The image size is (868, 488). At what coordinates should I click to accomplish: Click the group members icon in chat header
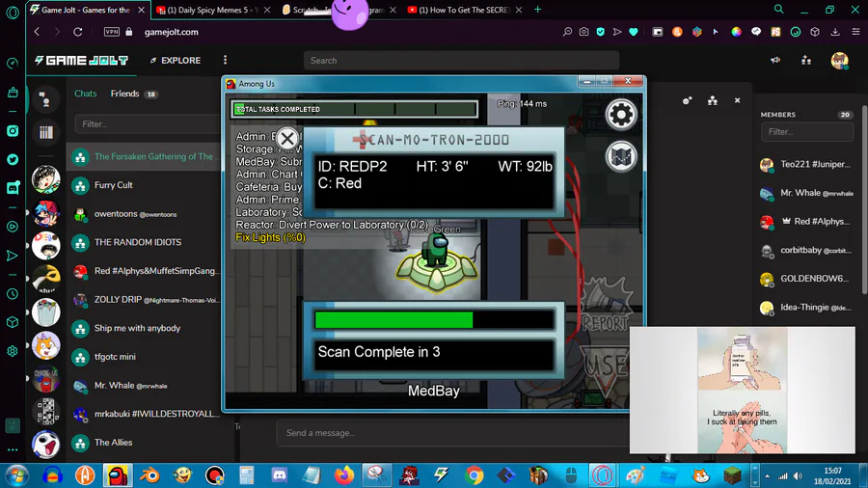[713, 100]
